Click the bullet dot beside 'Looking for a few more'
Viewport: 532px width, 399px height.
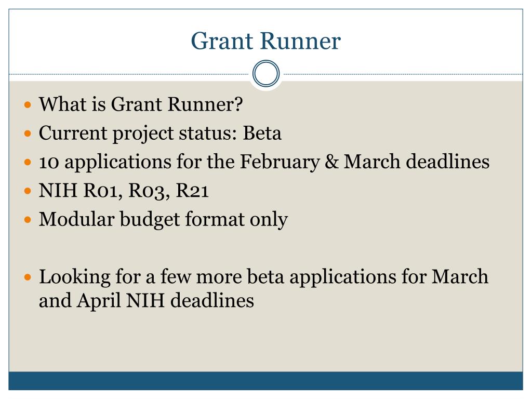click(x=28, y=277)
